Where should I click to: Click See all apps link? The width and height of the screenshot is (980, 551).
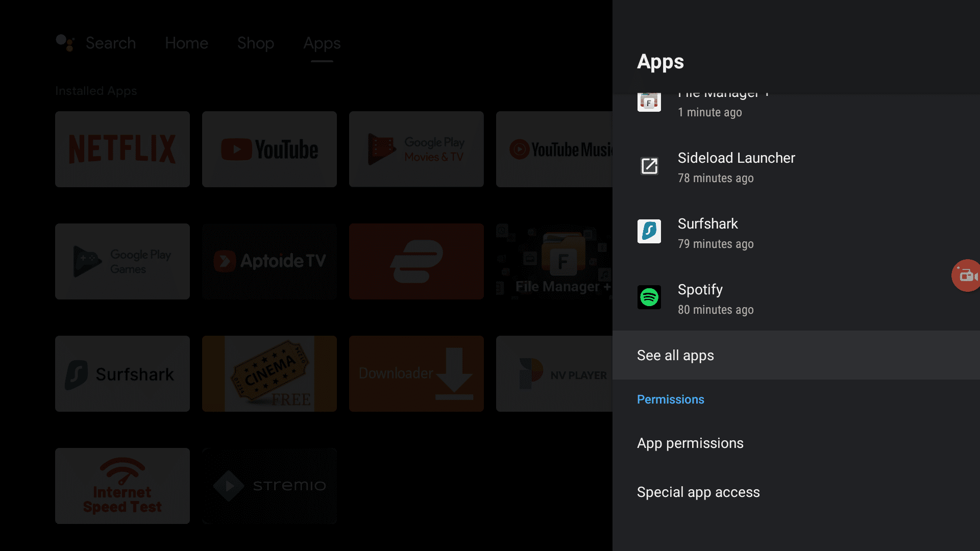[676, 355]
